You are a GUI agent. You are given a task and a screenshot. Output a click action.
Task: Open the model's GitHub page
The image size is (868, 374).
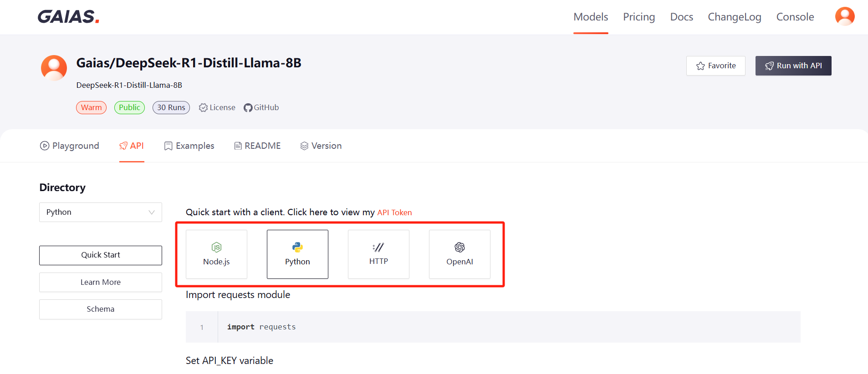coord(261,107)
